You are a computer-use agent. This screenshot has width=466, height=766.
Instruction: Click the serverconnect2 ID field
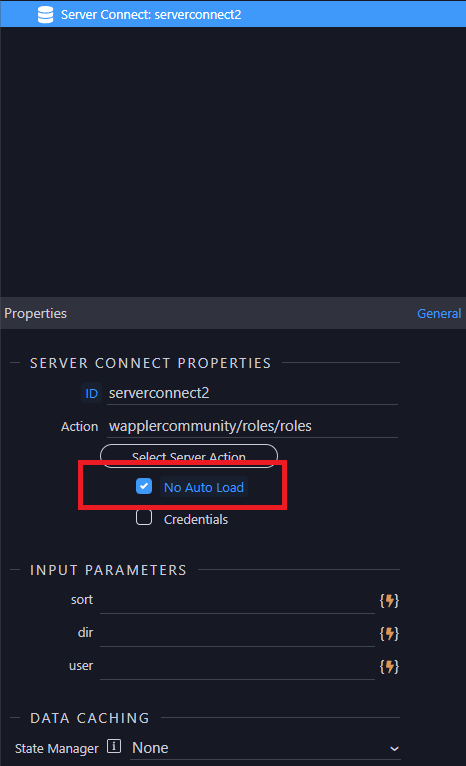(253, 393)
